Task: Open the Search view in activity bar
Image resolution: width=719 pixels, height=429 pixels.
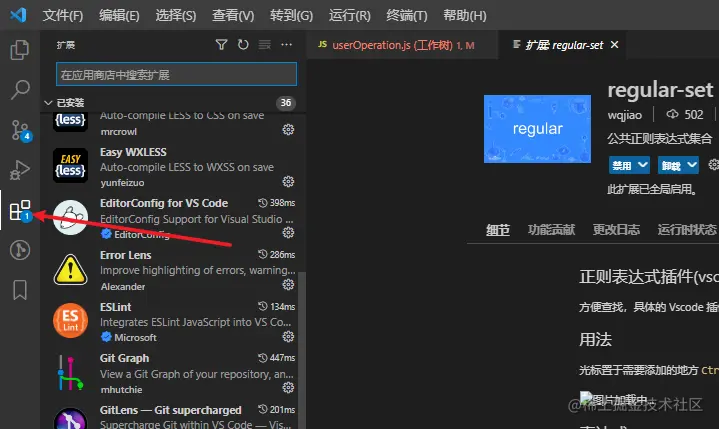Action: [x=20, y=89]
